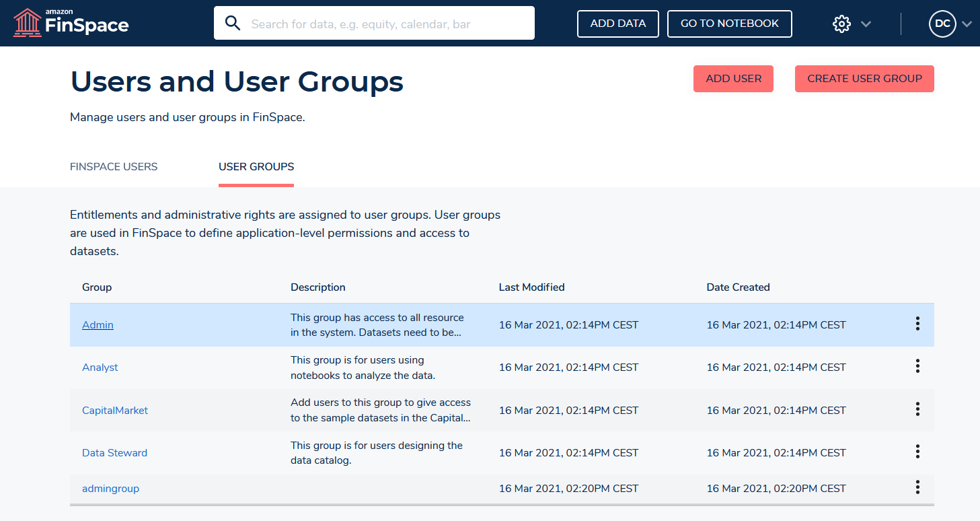The width and height of the screenshot is (980, 521).
Task: Open the CapitalMarket row three-dot menu
Action: point(917,409)
